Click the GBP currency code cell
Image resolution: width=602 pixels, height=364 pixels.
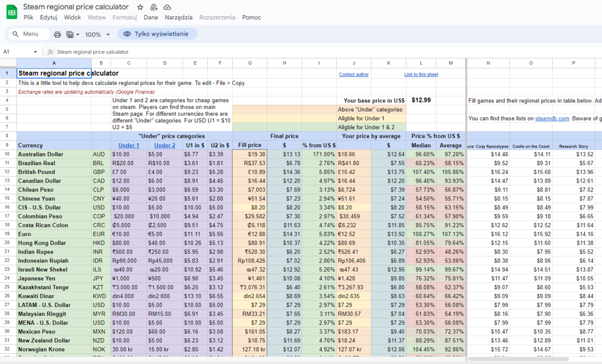pos(101,172)
